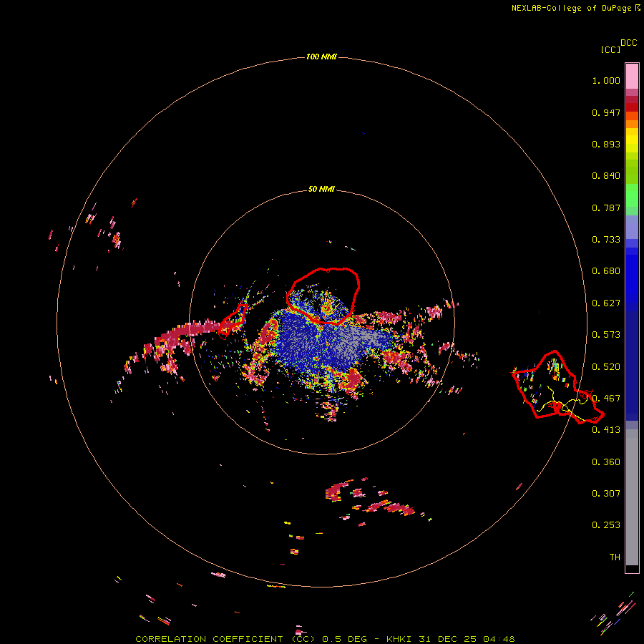The image size is (644, 644).
Task: Click the 50 NMI range ring label
Action: (321, 189)
